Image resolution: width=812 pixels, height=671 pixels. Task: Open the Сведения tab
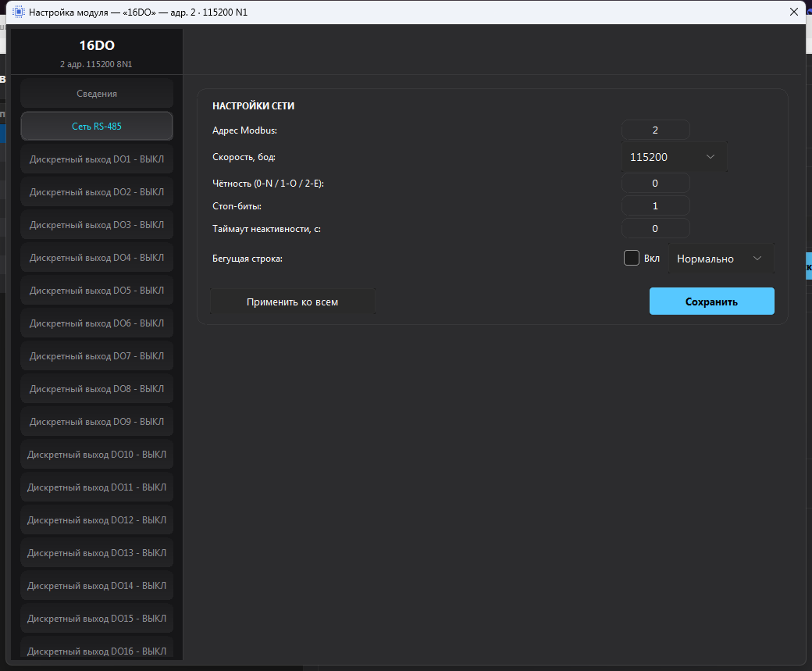point(97,94)
